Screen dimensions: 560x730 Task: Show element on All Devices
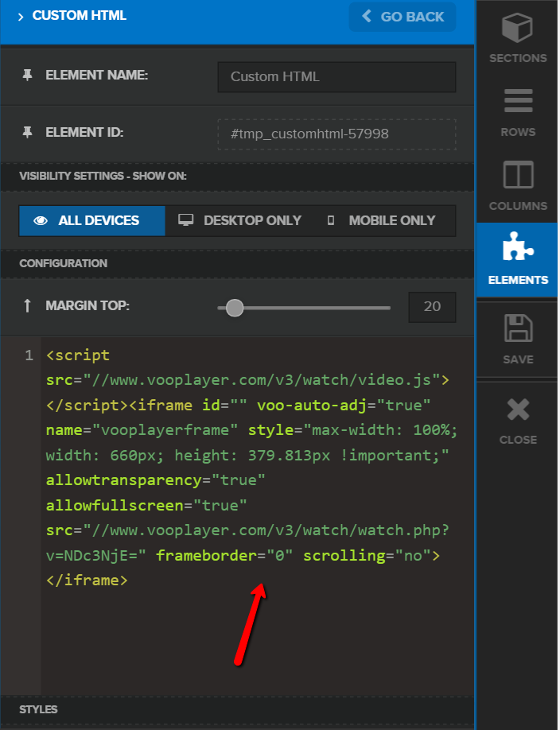[92, 221]
